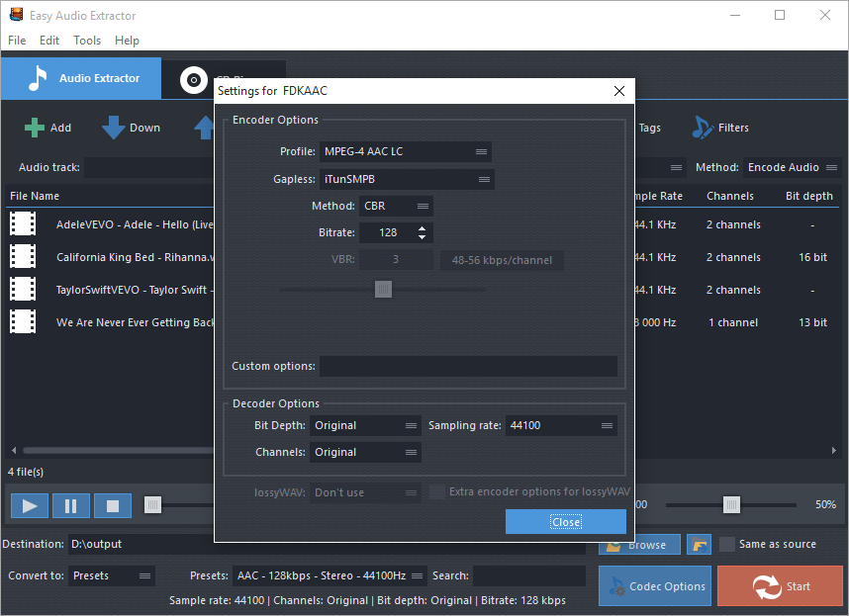
Task: Play the selected audio track
Action: coord(29,505)
